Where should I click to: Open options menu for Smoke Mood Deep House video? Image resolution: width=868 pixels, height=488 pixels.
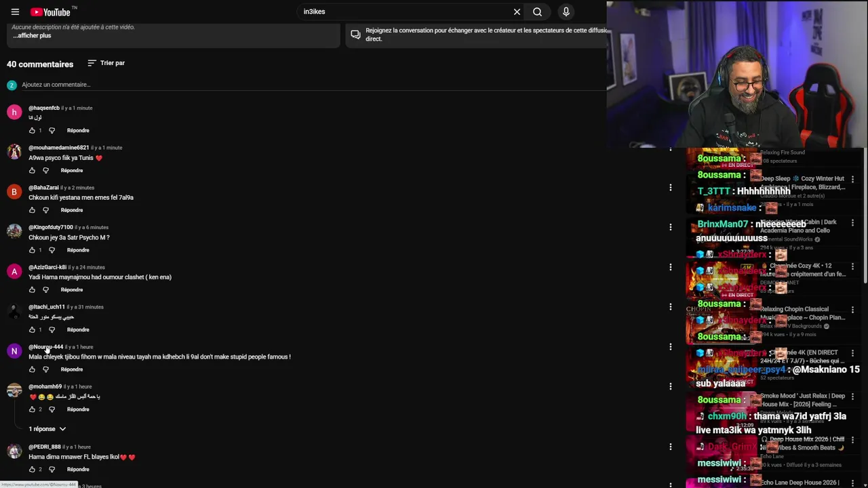click(x=852, y=396)
